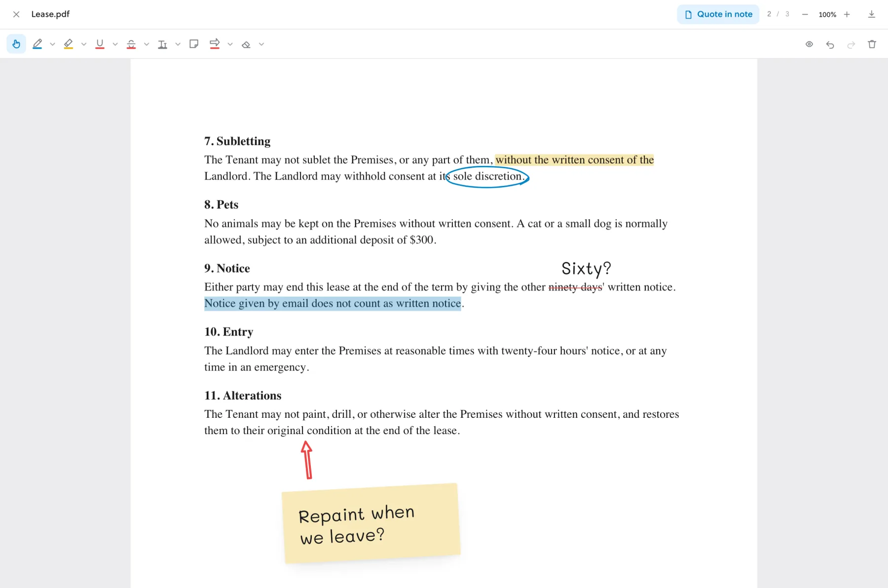Select the 'Repaint when we leave?' sticky note
Screen dimensions: 888x588
point(371,523)
